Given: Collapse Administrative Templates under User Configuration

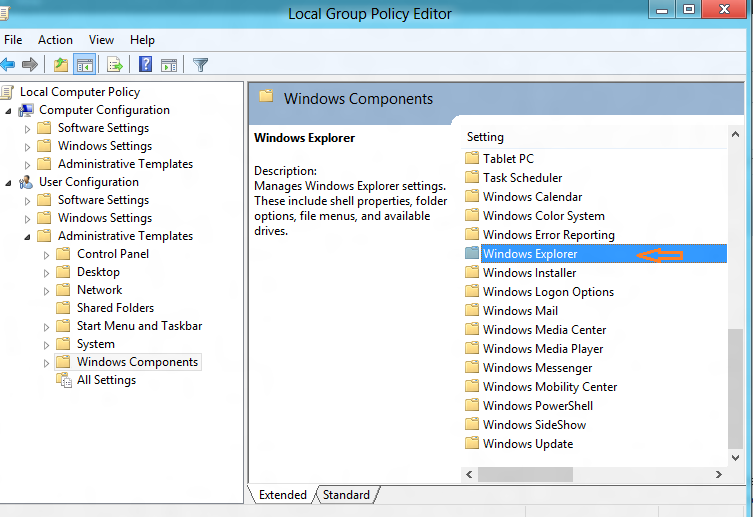Looking at the screenshot, I should 27,237.
